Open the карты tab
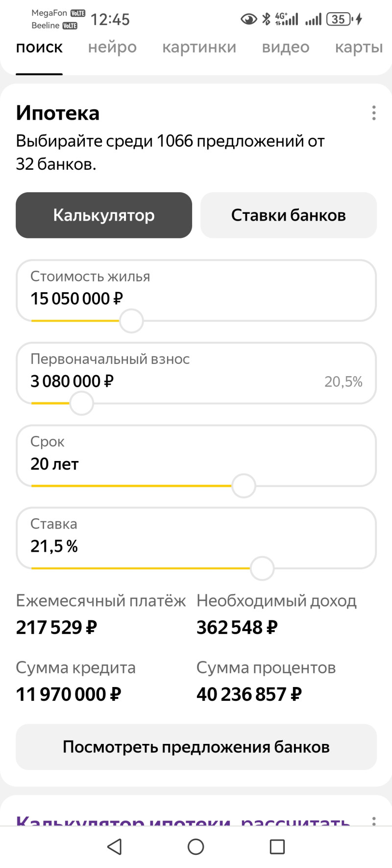 (359, 47)
